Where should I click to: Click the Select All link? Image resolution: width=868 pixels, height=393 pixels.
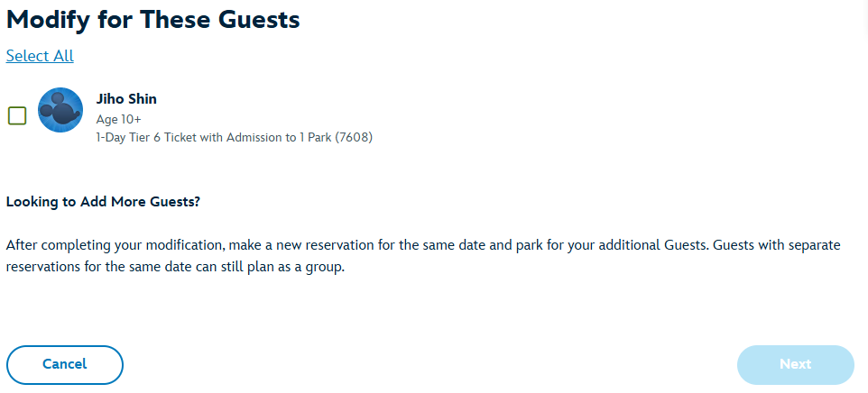coord(40,56)
